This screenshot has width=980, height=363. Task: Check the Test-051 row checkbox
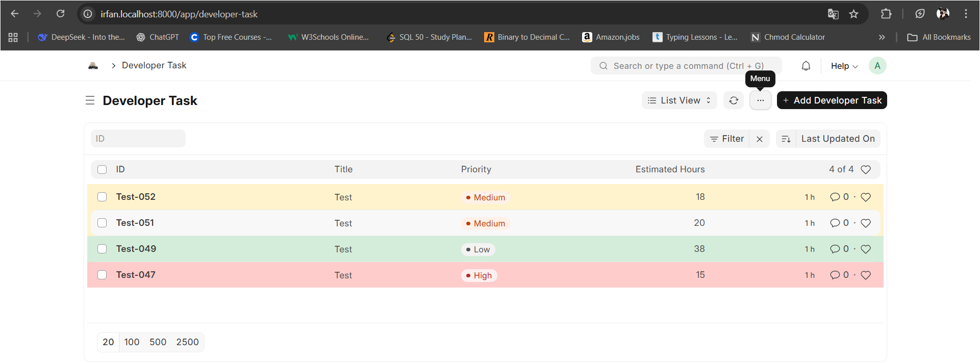102,223
